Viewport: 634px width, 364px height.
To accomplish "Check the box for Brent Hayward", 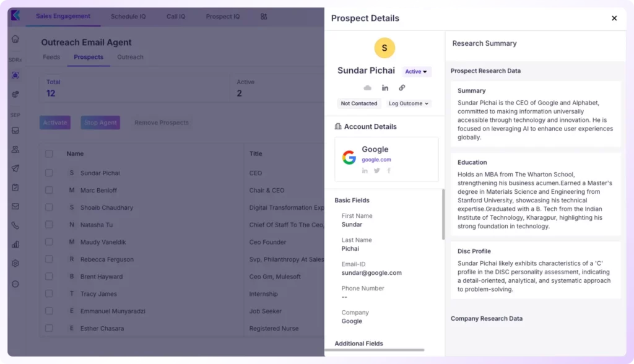I will (49, 277).
